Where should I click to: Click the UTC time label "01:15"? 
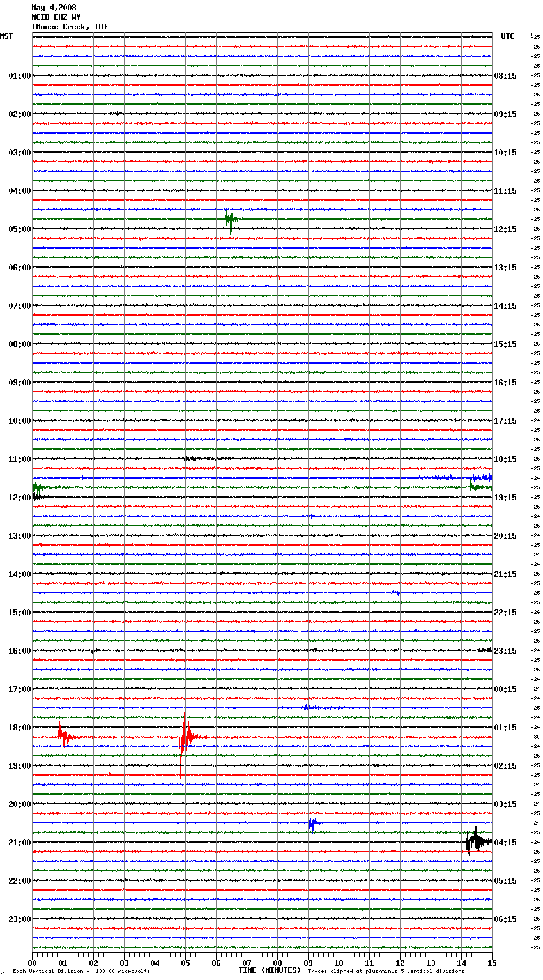pos(505,728)
